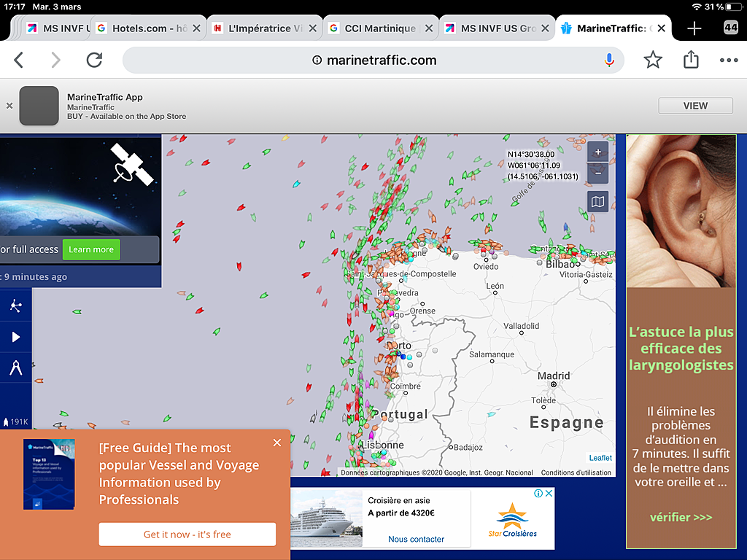Tap VIEW on the App Store banner
Viewport: 747px width, 560px height.
tap(695, 106)
